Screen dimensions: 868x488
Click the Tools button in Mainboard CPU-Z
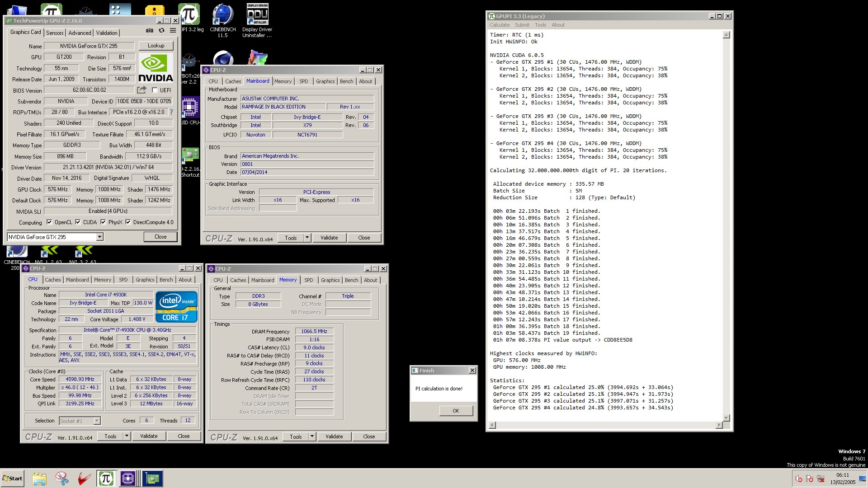(x=291, y=238)
